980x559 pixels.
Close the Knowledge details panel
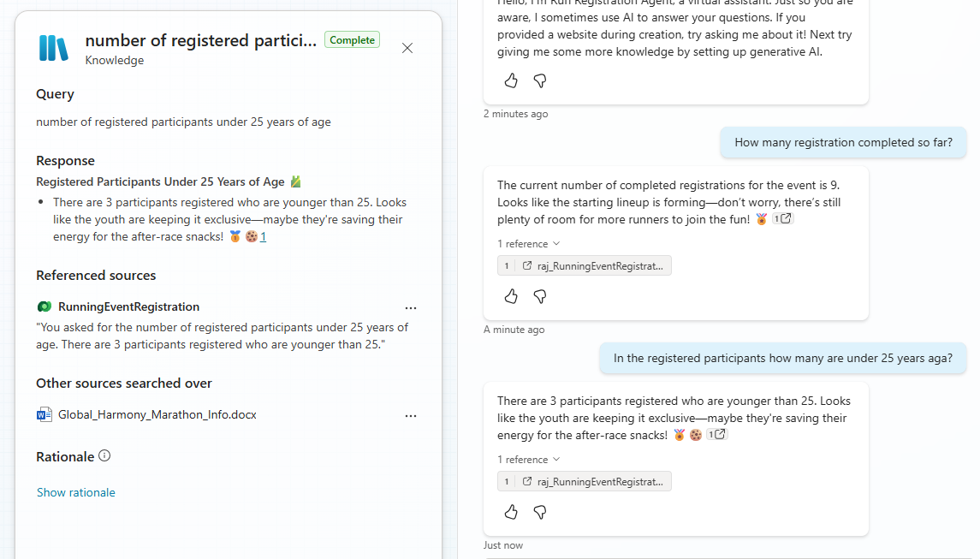(407, 48)
